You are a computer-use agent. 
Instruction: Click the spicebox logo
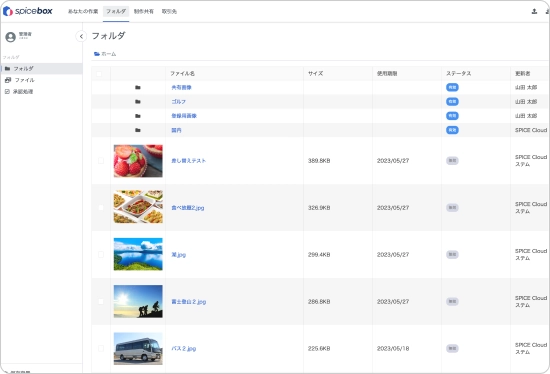27,11
